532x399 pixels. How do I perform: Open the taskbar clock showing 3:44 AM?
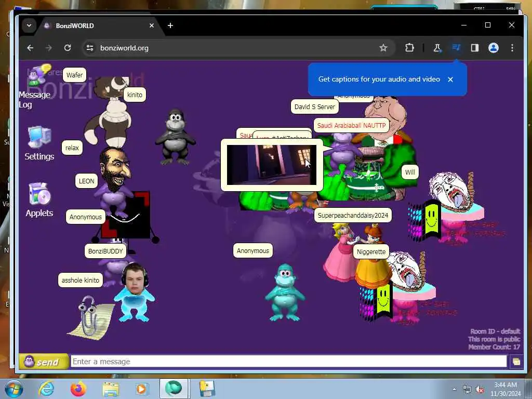pos(505,389)
